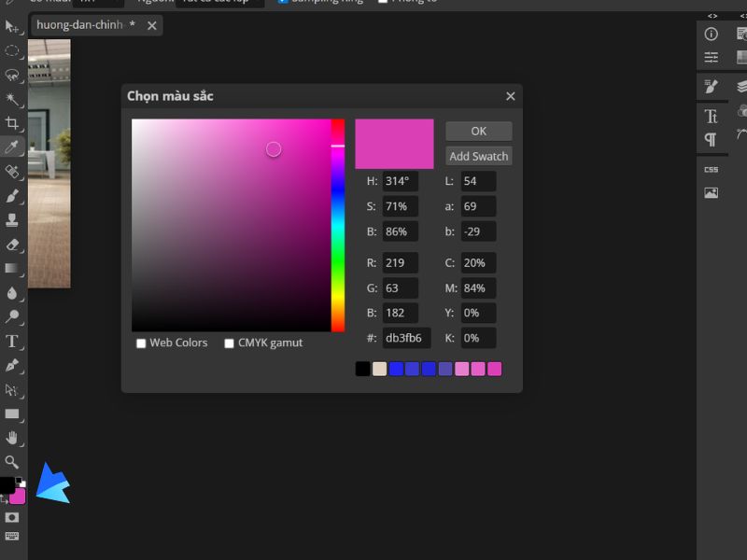Select the Move tool
The height and width of the screenshot is (560, 747).
pos(11,26)
